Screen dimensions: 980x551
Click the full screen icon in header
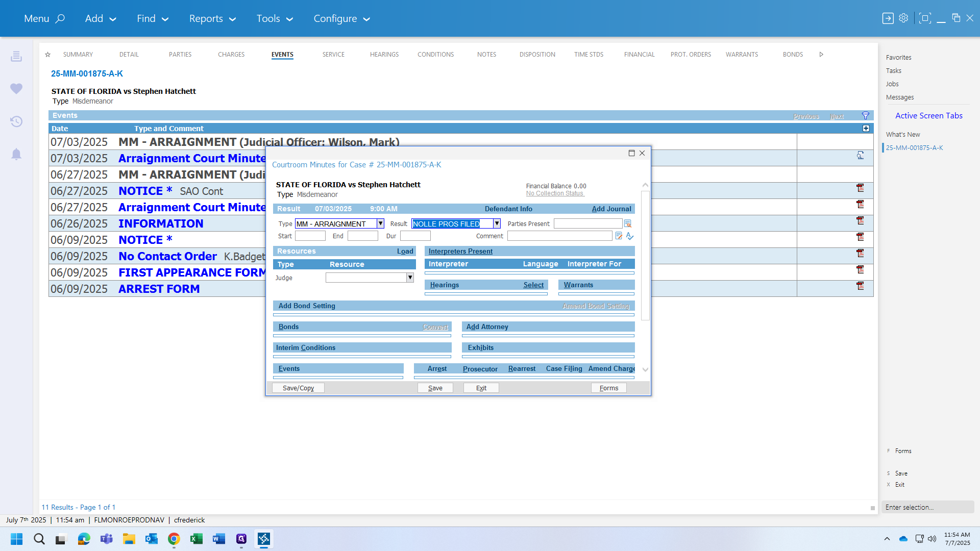click(924, 18)
